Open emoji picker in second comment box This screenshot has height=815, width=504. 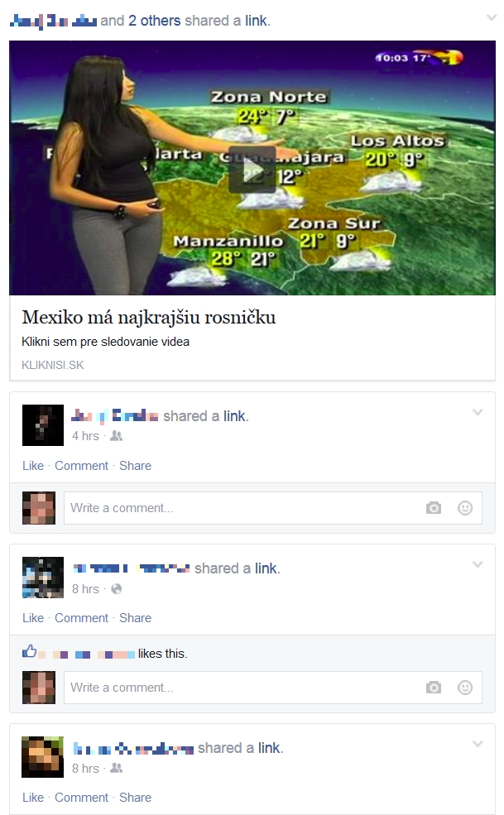pos(465,688)
